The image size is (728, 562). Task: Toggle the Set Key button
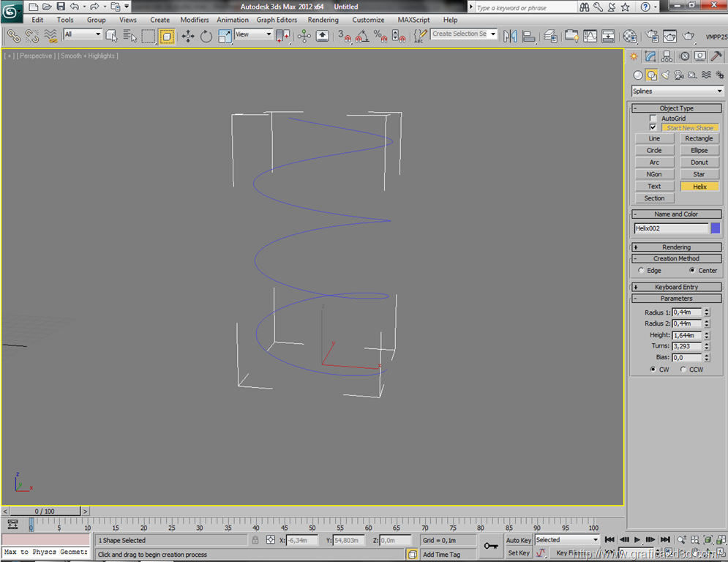tap(518, 552)
